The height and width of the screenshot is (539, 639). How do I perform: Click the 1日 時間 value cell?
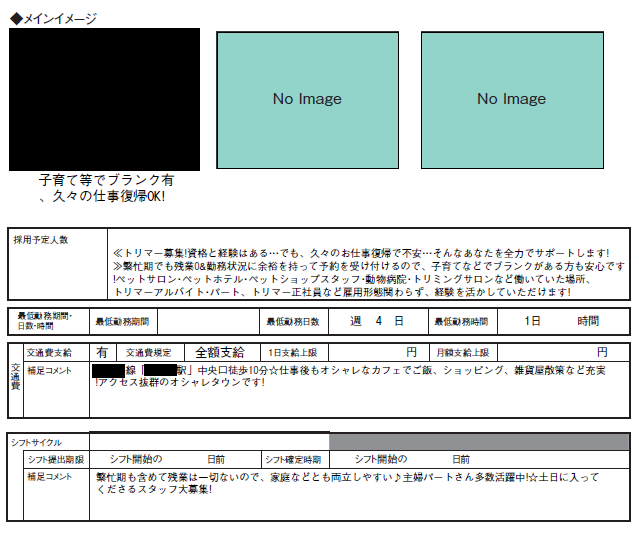[x=563, y=321]
